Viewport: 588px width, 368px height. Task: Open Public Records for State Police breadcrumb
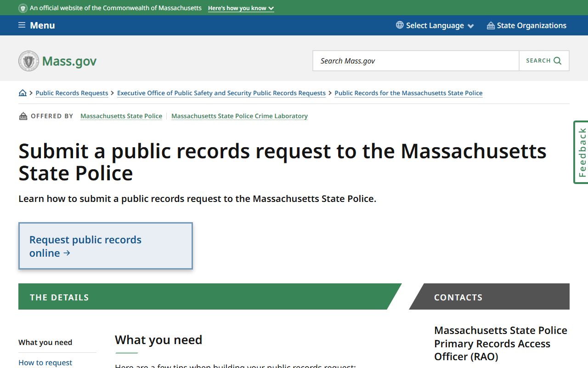(408, 93)
